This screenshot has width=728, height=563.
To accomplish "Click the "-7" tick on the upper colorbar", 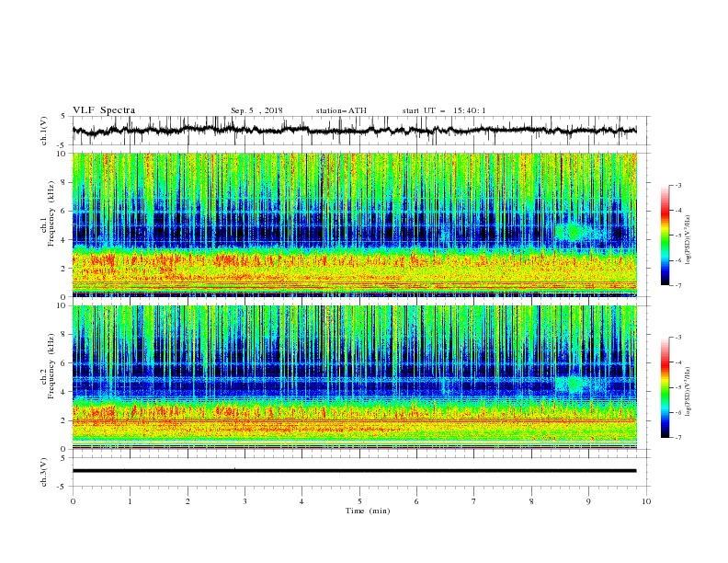I will tap(677, 285).
